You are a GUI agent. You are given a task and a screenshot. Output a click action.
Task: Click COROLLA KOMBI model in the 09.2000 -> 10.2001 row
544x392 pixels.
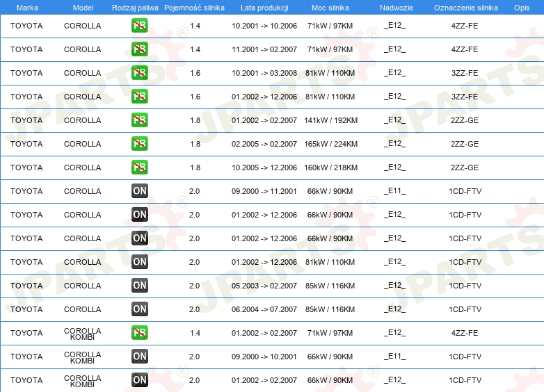click(x=83, y=357)
